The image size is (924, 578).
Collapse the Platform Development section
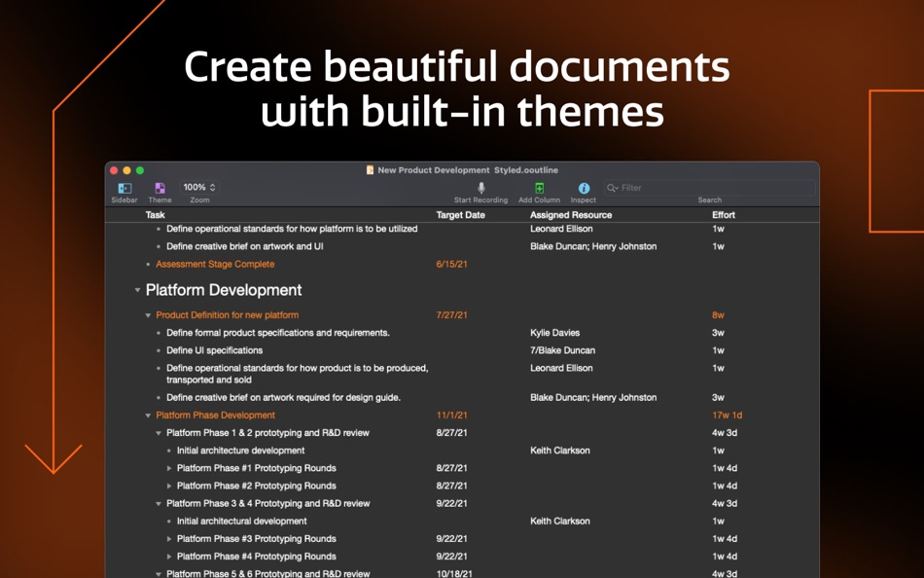point(136,290)
